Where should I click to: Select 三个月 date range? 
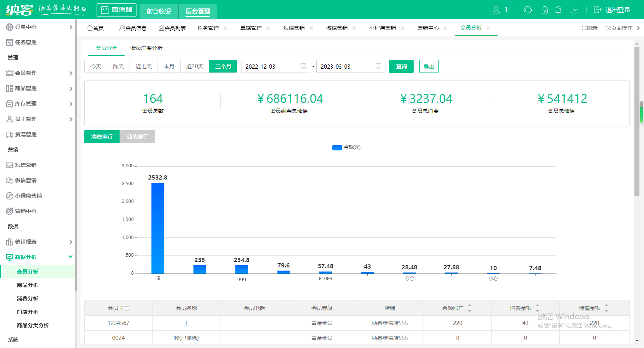pyautogui.click(x=223, y=66)
